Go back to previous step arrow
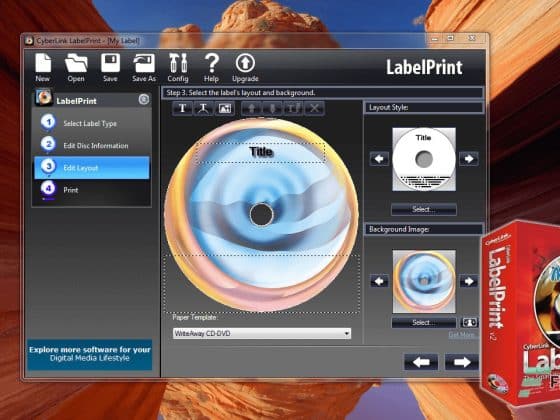560x420 pixels. [421, 362]
